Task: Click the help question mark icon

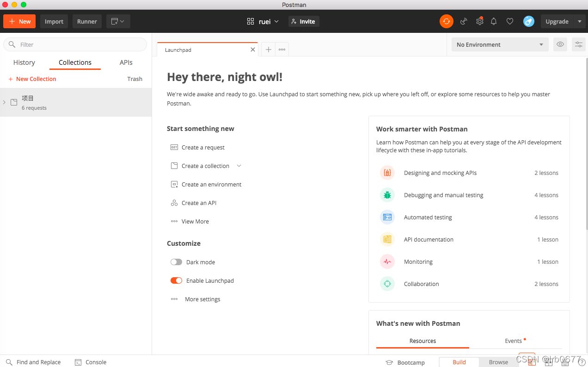Action: click(582, 362)
